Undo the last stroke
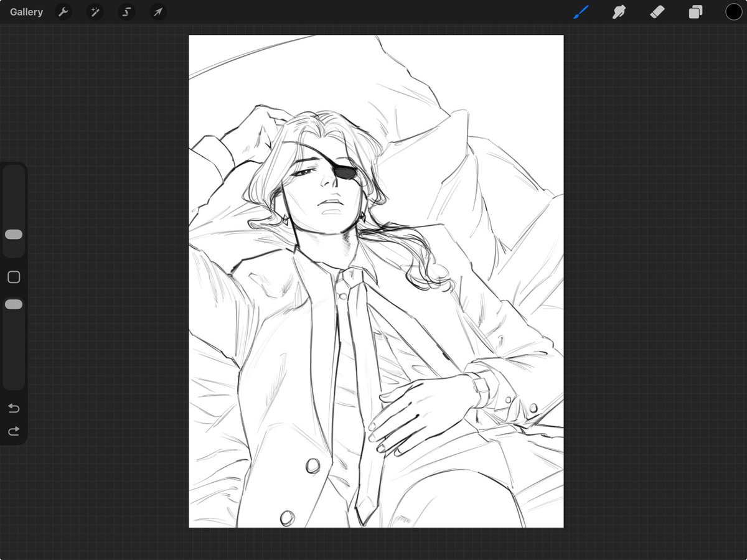 14,408
